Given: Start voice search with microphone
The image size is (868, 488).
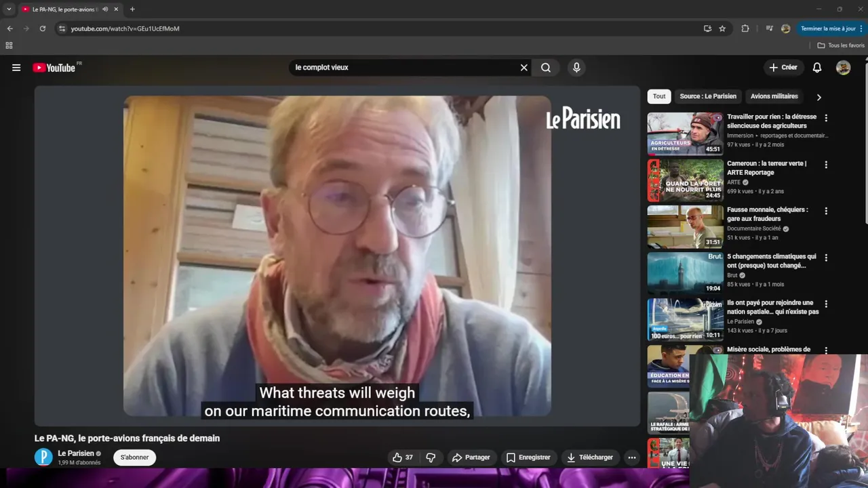Looking at the screenshot, I should click(576, 68).
